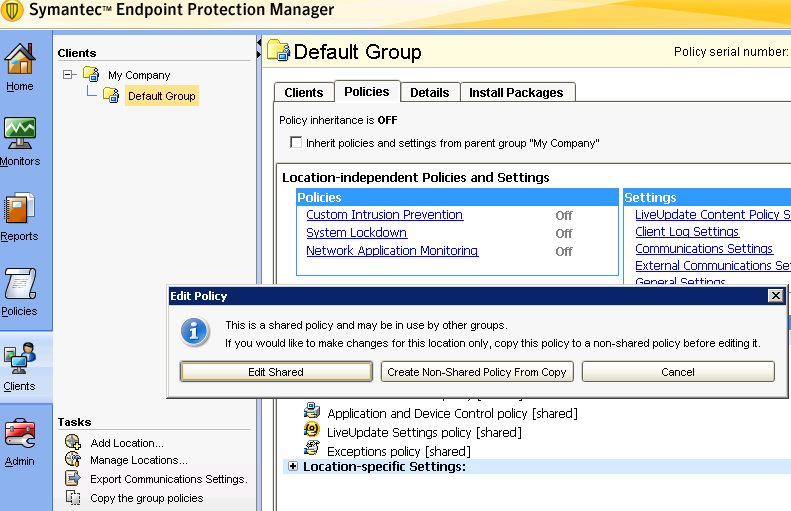Select Default Group in the clients tree
The image size is (791, 511).
click(161, 95)
